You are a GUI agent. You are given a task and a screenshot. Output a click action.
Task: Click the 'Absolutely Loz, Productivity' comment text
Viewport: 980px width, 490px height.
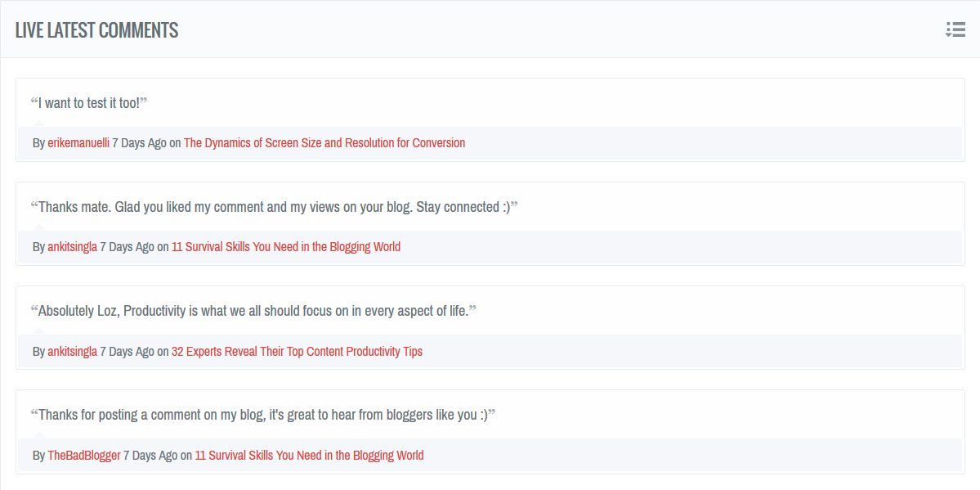pyautogui.click(x=253, y=311)
